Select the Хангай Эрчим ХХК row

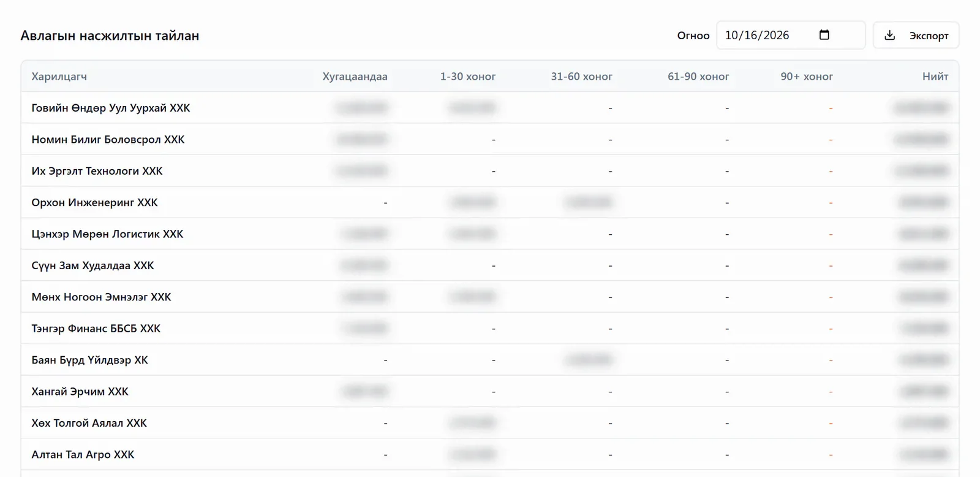490,391
